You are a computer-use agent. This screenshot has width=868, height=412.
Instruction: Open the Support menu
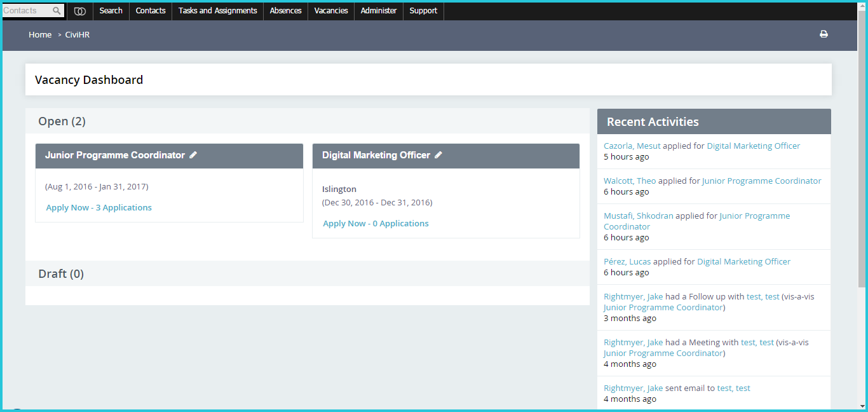423,11
